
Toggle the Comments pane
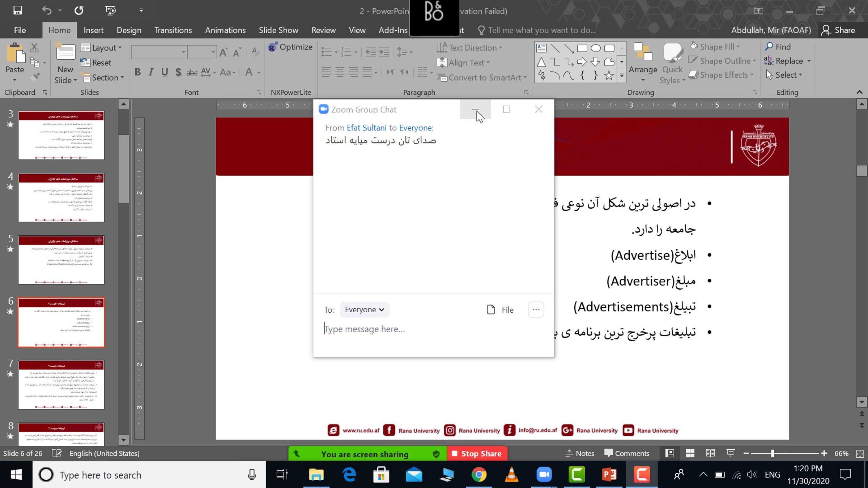[627, 453]
